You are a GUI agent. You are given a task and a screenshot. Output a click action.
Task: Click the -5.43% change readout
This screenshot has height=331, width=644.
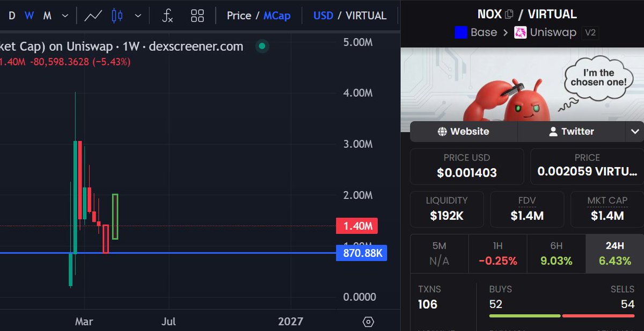pyautogui.click(x=112, y=62)
